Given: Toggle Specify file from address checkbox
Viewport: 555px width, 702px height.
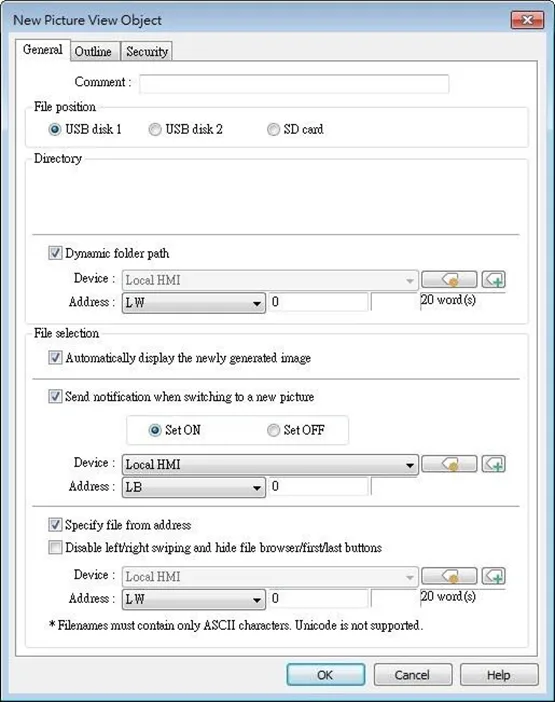Looking at the screenshot, I should (x=55, y=525).
